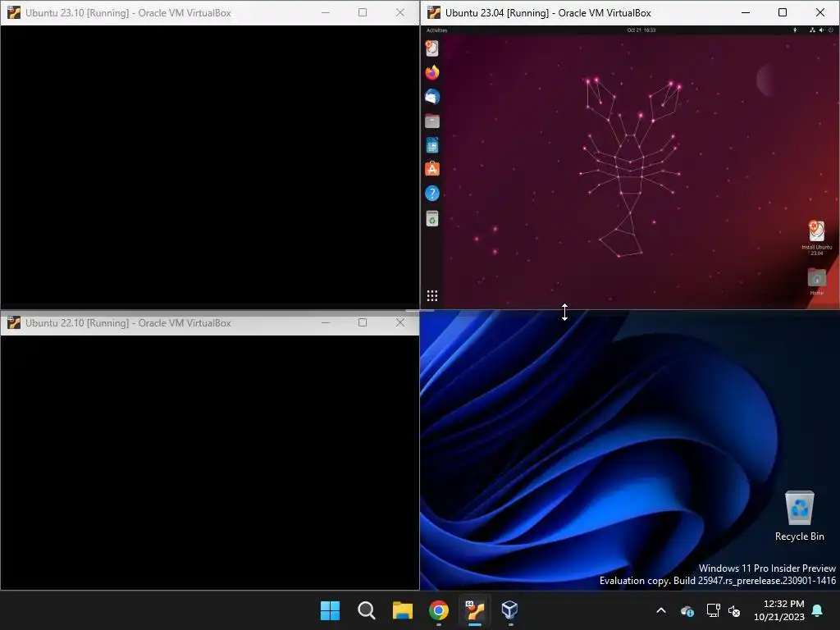Open the Help icon in the Ubuntu dock
Image resolution: width=840 pixels, height=630 pixels.
tap(431, 194)
